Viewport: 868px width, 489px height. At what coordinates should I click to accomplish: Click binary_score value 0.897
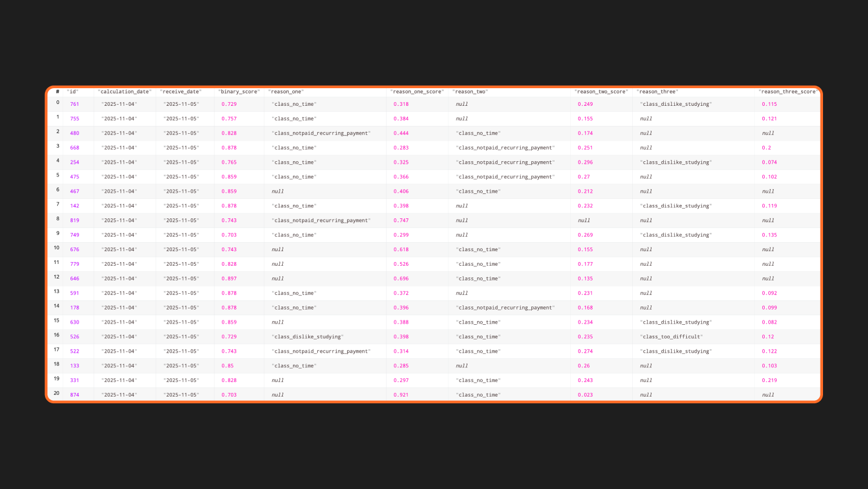[229, 279]
